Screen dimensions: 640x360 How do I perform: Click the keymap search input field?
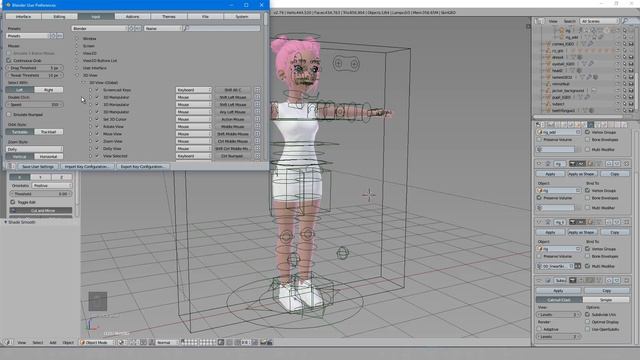click(221, 29)
